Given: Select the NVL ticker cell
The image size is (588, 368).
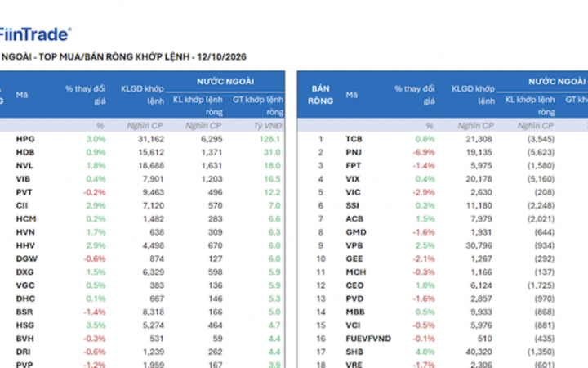Looking at the screenshot, I should pos(24,165).
